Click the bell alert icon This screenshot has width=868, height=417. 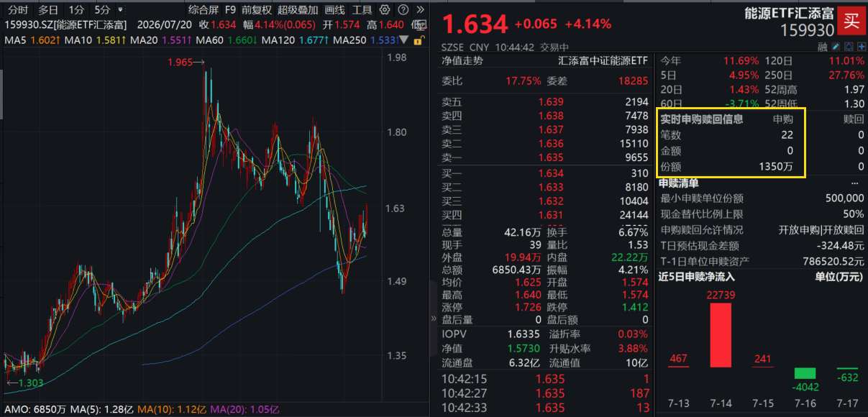point(848,47)
